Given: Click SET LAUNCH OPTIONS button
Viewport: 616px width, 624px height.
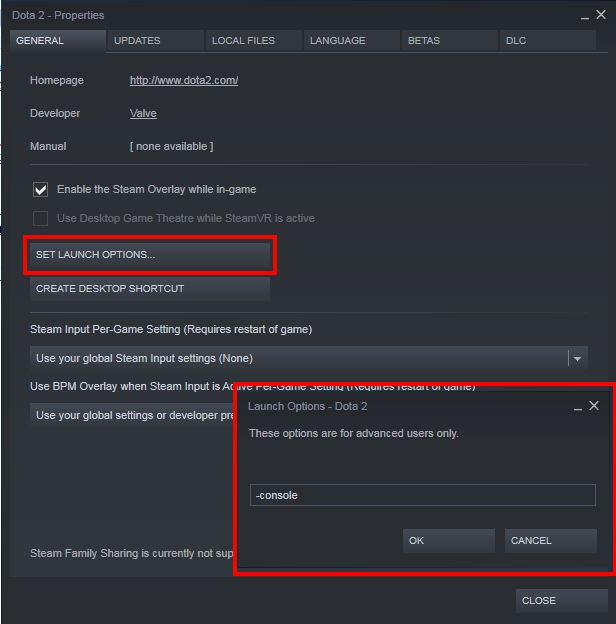Looking at the screenshot, I should [x=150, y=255].
